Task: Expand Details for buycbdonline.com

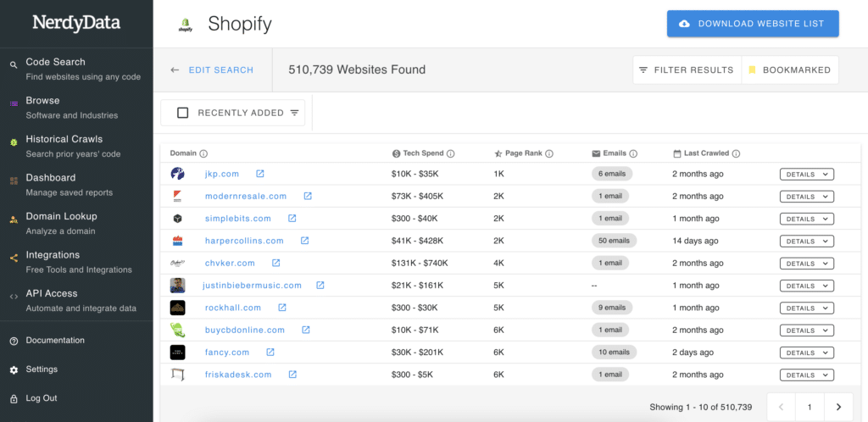Action: (807, 330)
